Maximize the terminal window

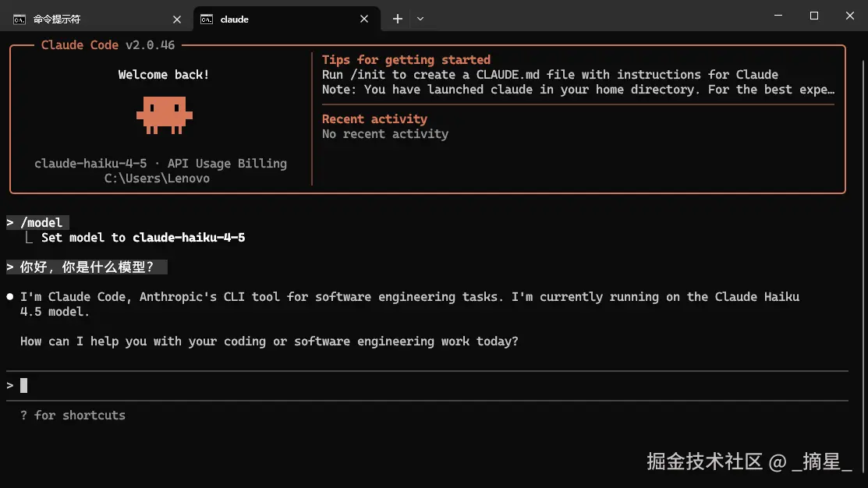814,16
